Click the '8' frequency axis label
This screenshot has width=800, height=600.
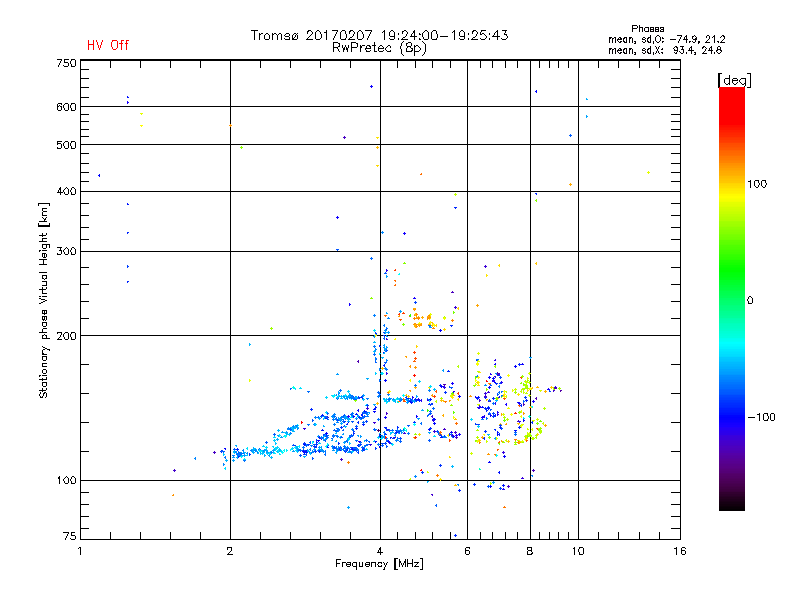coord(530,551)
